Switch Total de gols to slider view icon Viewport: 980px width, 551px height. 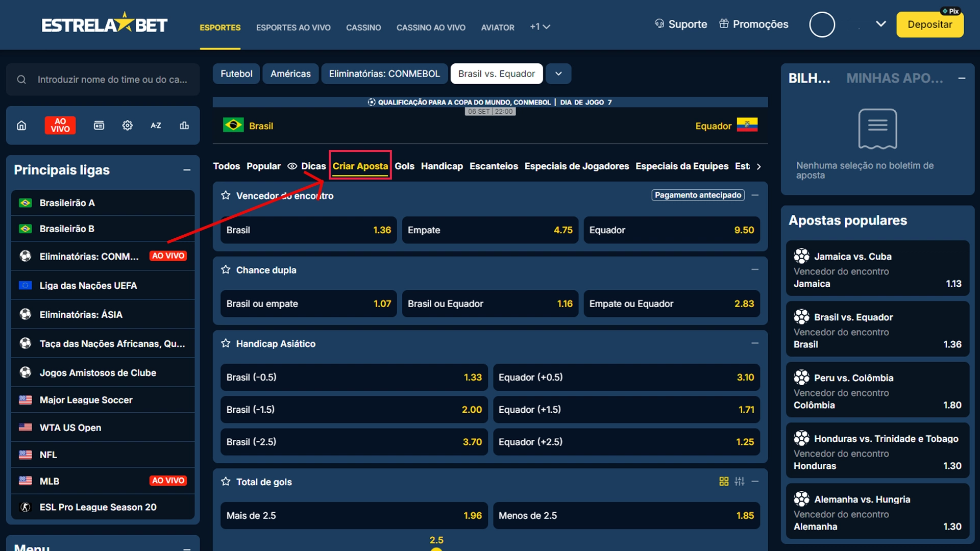click(740, 482)
